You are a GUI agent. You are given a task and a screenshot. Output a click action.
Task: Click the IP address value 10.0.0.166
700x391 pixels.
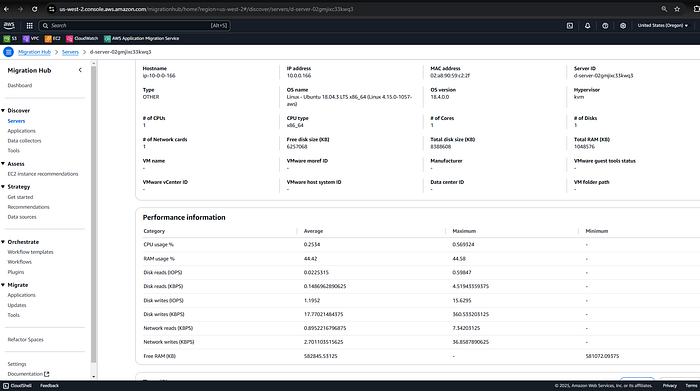299,76
